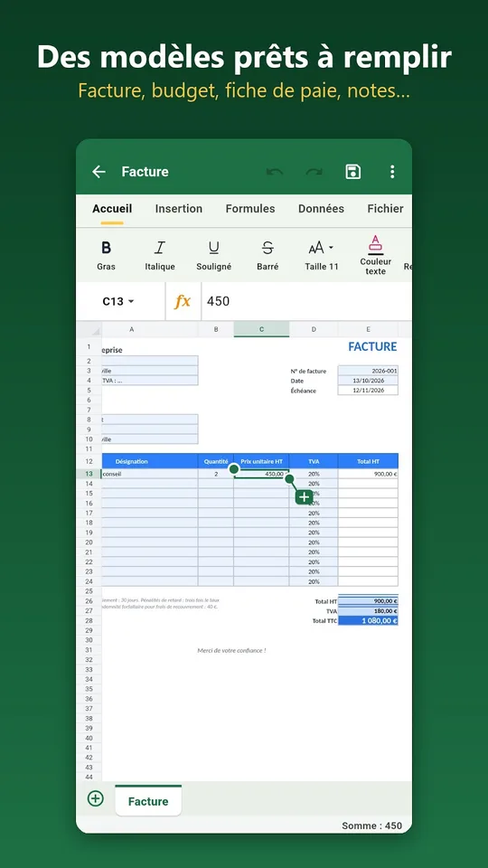Click the fx function icon
Screen dimensions: 488x868
[183, 301]
